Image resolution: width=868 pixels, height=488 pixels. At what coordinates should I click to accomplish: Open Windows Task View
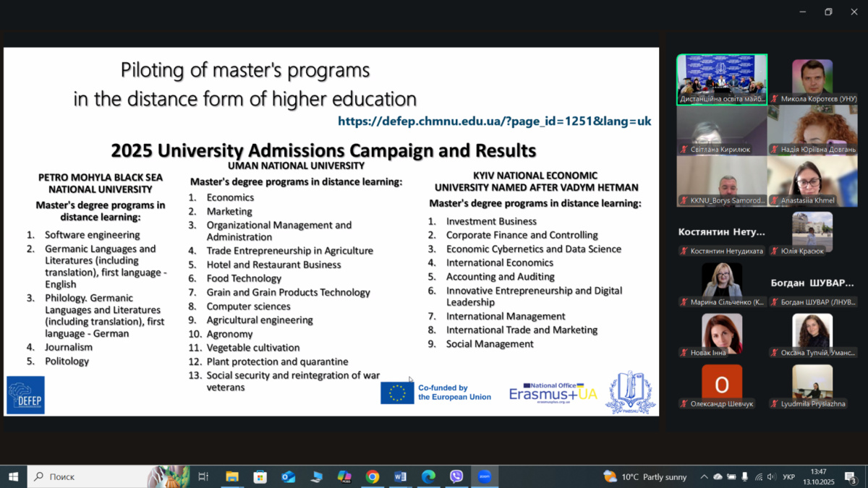[x=203, y=476]
